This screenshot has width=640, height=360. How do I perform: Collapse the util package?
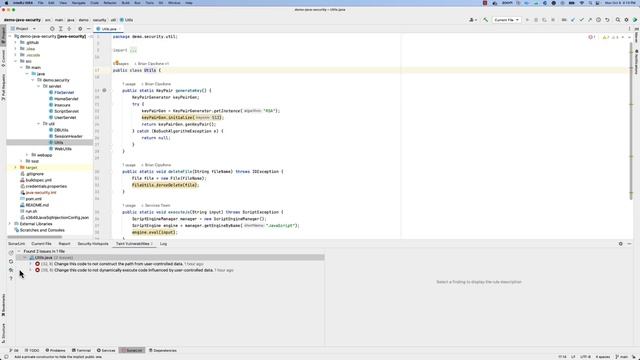39,124
